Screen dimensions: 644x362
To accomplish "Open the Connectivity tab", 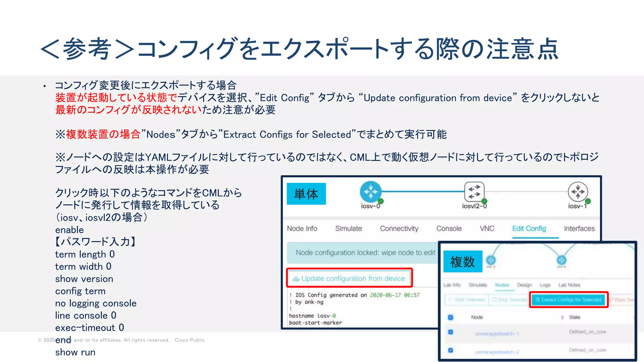I will click(x=399, y=228).
